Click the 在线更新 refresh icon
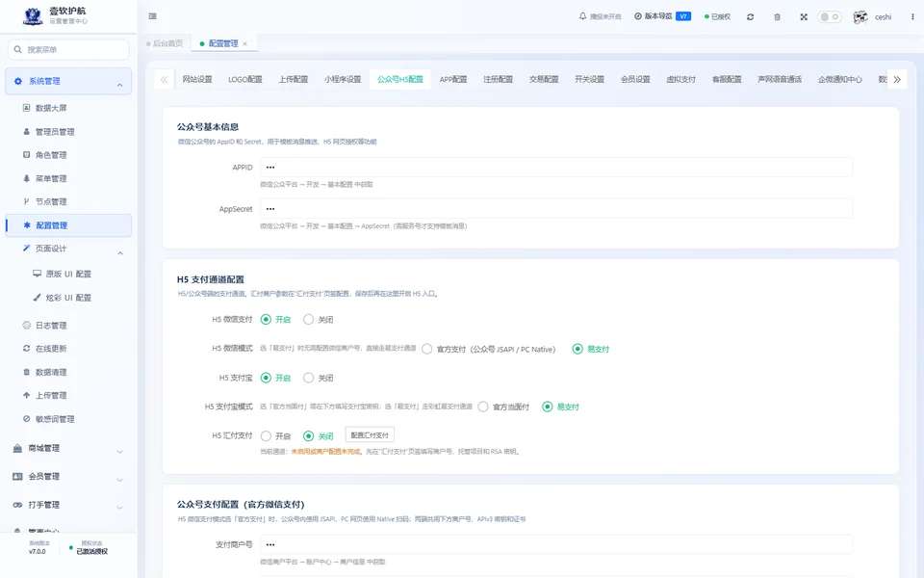Image resolution: width=924 pixels, height=578 pixels. click(x=26, y=349)
